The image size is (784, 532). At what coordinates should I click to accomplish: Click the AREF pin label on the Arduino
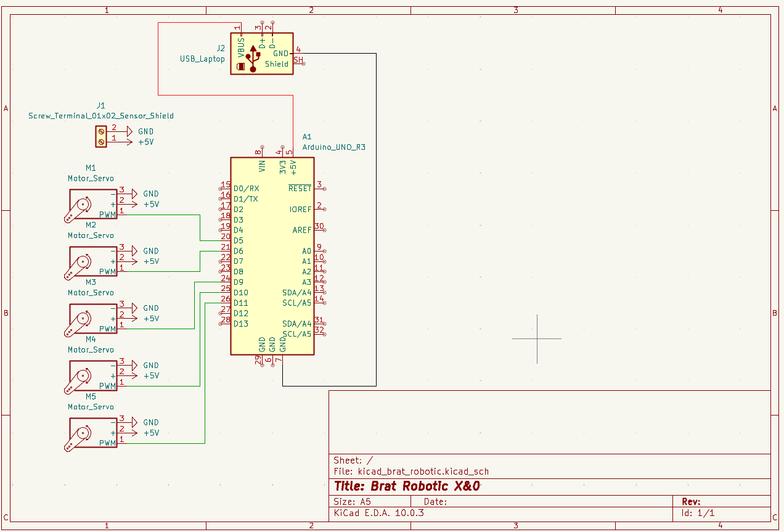(x=302, y=230)
